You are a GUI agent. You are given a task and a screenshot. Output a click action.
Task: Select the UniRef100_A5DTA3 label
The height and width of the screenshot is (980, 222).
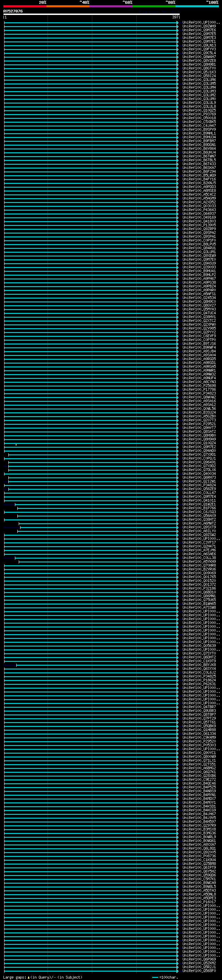click(x=199, y=890)
